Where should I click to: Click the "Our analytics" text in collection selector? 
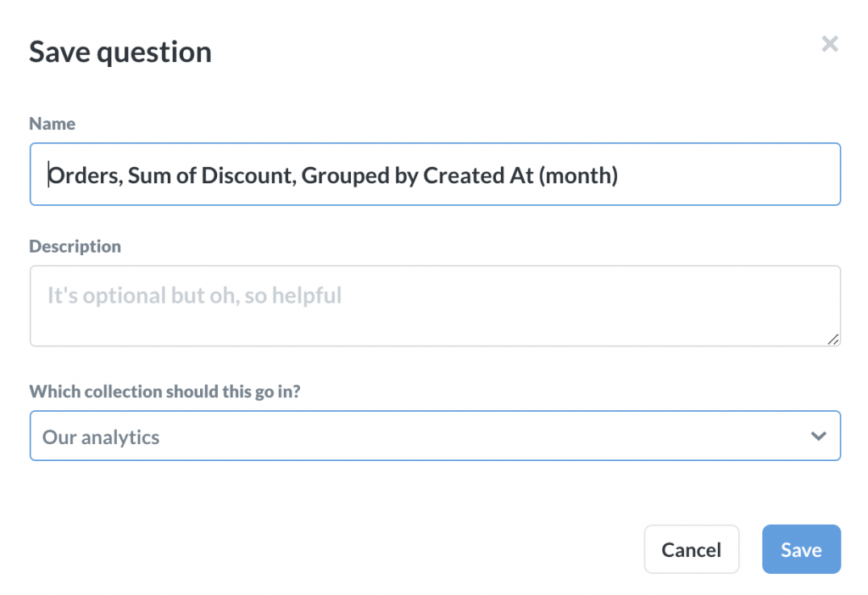pyautogui.click(x=101, y=437)
